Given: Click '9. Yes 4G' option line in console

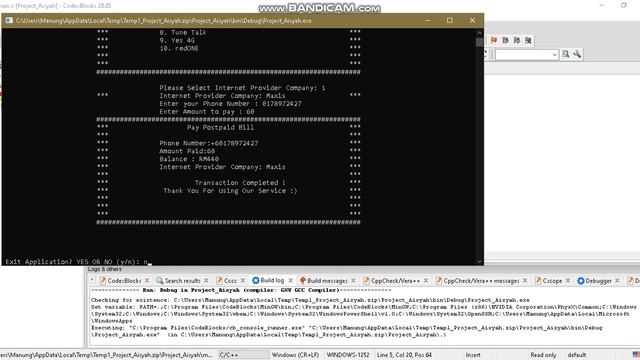Looking at the screenshot, I should click(177, 40).
